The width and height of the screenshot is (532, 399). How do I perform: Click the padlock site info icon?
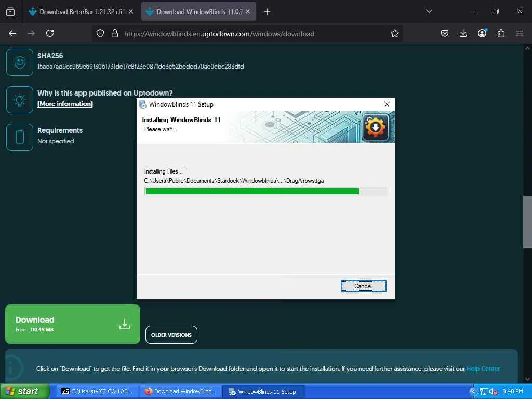click(115, 33)
